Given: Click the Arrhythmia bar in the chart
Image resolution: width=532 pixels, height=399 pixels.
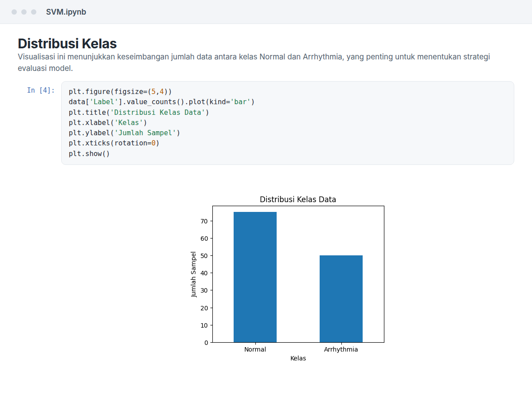Looking at the screenshot, I should [341, 299].
